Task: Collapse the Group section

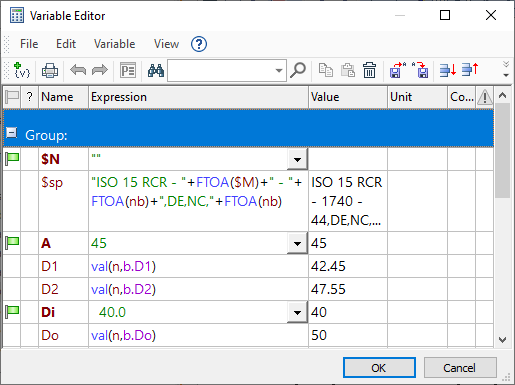Action: click(11, 133)
